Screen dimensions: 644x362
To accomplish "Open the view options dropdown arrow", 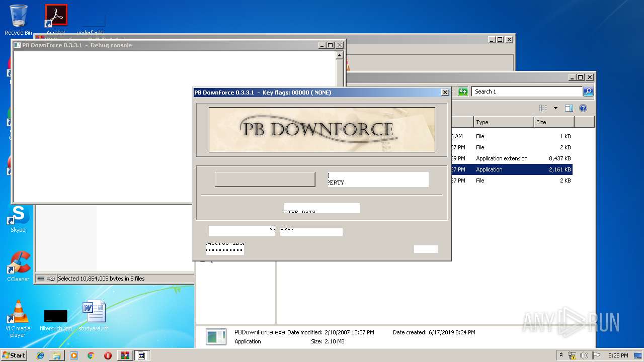I will point(555,108).
